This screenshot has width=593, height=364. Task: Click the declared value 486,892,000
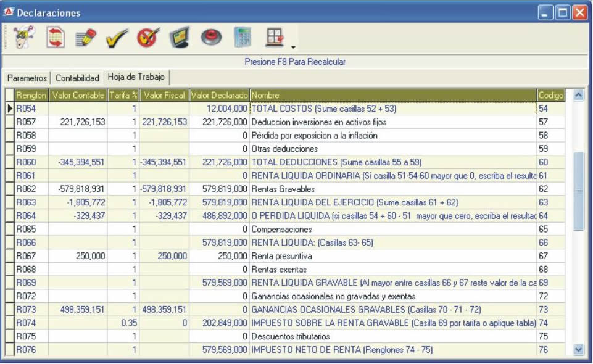coord(219,216)
